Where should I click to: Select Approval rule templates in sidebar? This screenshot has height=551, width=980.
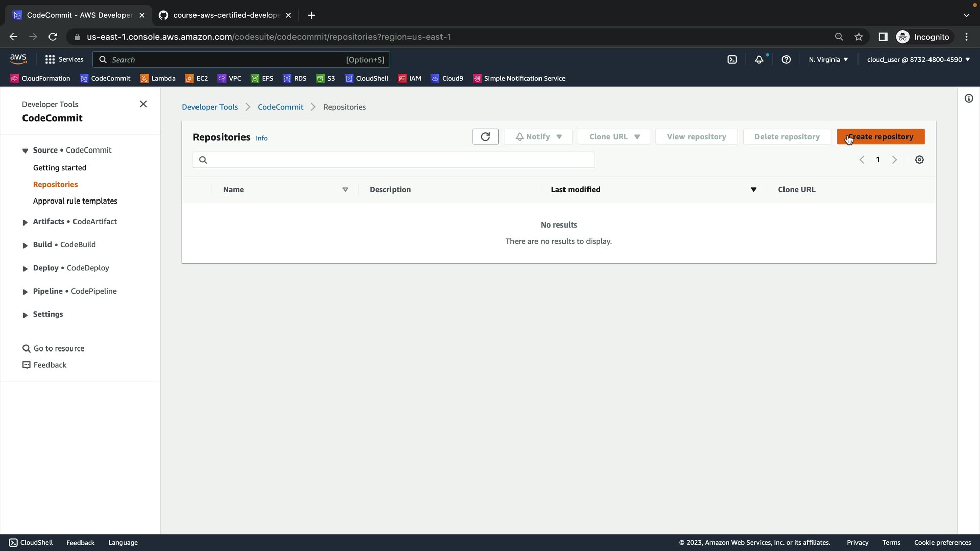coord(75,201)
